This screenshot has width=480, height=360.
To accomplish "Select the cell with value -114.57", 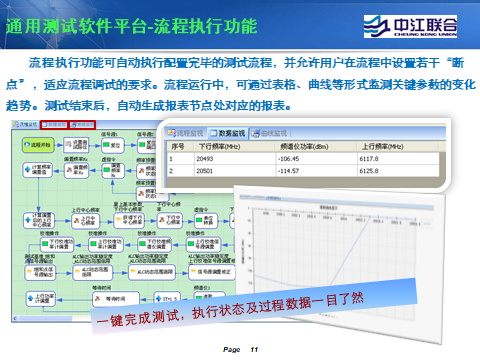I will click(x=317, y=171).
